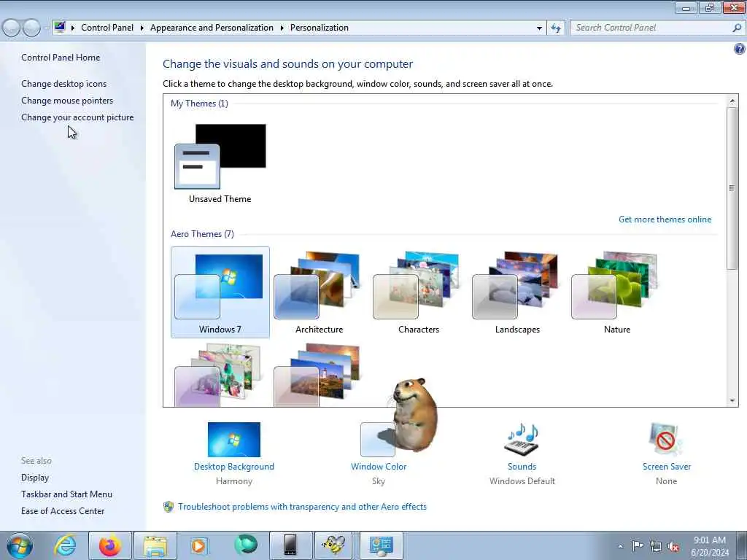Click the shield icon beside Troubleshoot link
This screenshot has height=560, width=747.
169,507
